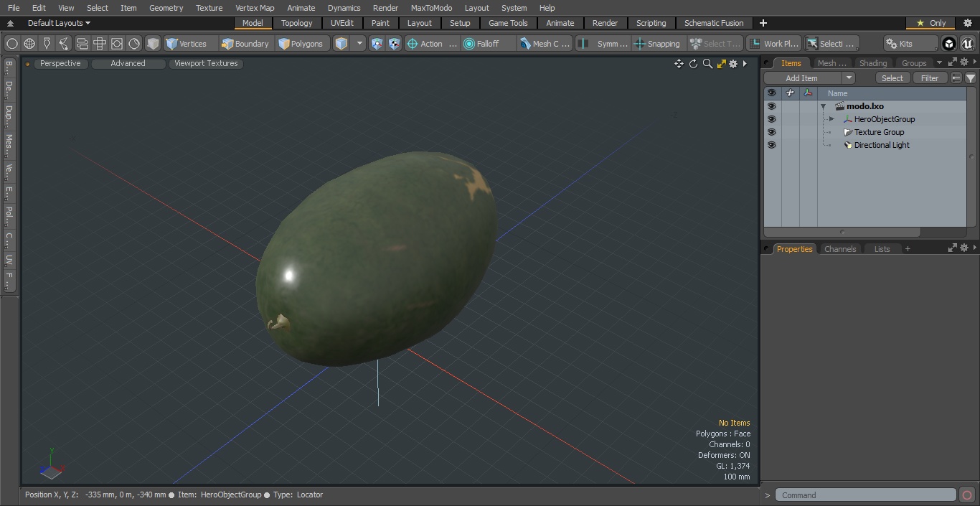Image resolution: width=980 pixels, height=506 pixels.
Task: Click the Select button in Items panel
Action: pos(892,78)
